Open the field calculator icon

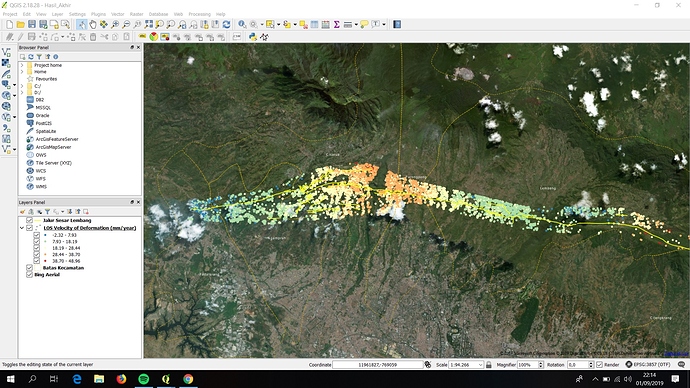click(325, 25)
